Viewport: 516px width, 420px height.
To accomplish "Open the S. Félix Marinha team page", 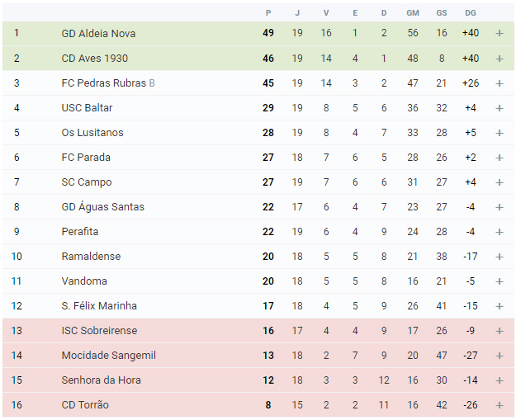I will [99, 306].
